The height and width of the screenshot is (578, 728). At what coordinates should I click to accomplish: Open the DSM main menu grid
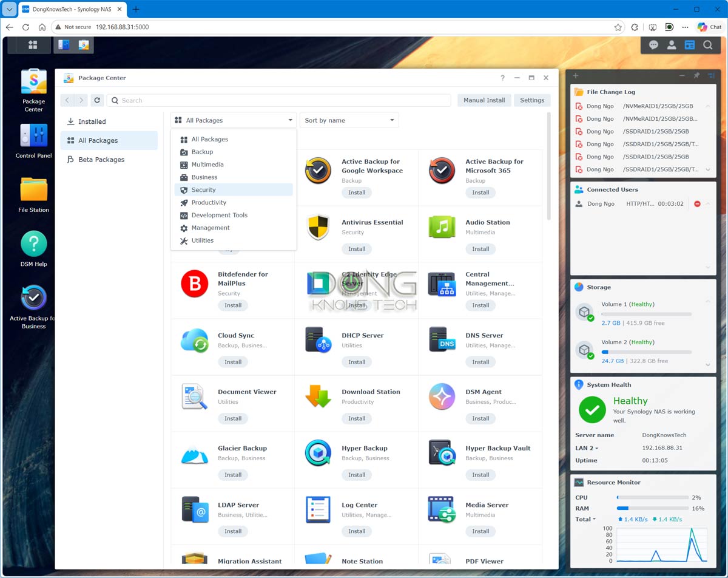point(33,45)
